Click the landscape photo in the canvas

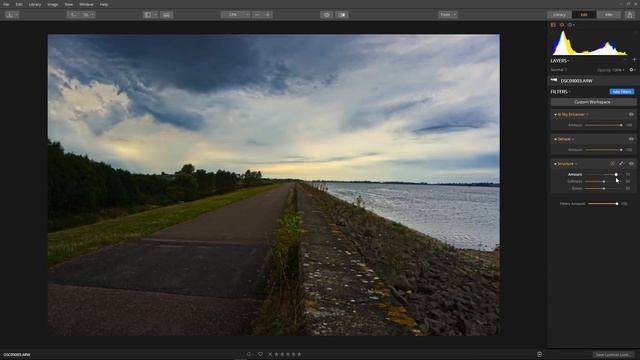coord(273,185)
